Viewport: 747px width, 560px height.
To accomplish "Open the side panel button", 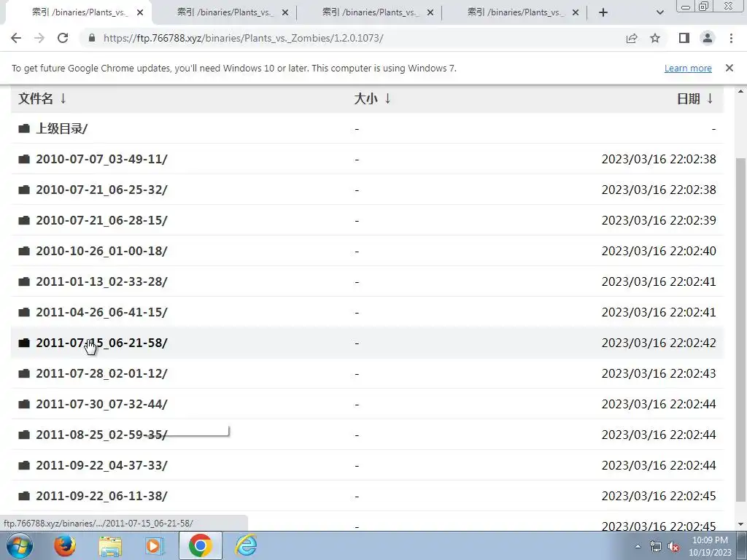I will [684, 38].
